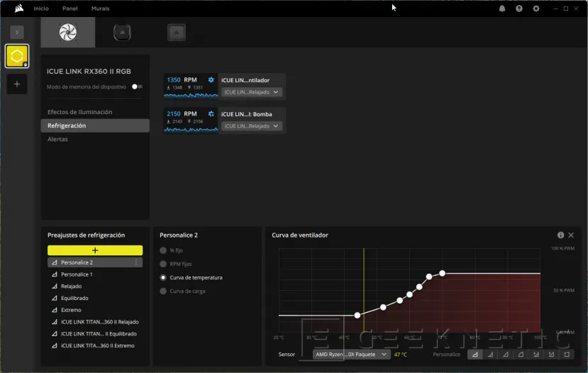
Task: Select the Personalice 2 preset
Action: [x=95, y=262]
